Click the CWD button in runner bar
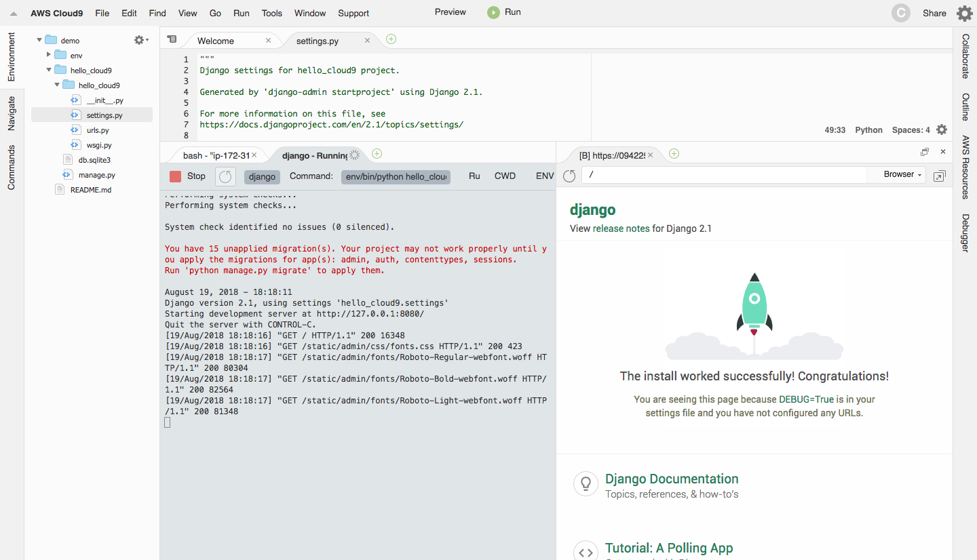This screenshot has width=977, height=560. click(505, 176)
